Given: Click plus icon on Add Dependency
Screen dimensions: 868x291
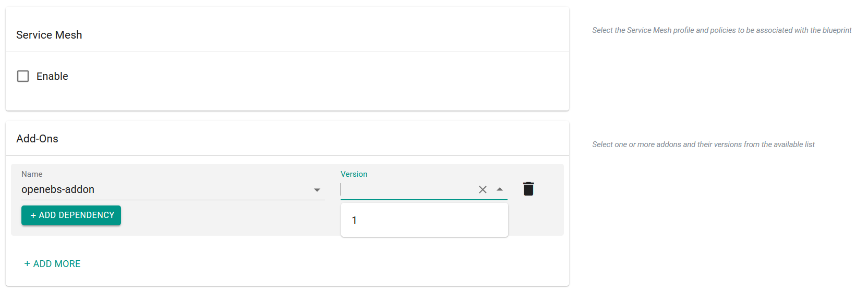Looking at the screenshot, I should [x=33, y=215].
